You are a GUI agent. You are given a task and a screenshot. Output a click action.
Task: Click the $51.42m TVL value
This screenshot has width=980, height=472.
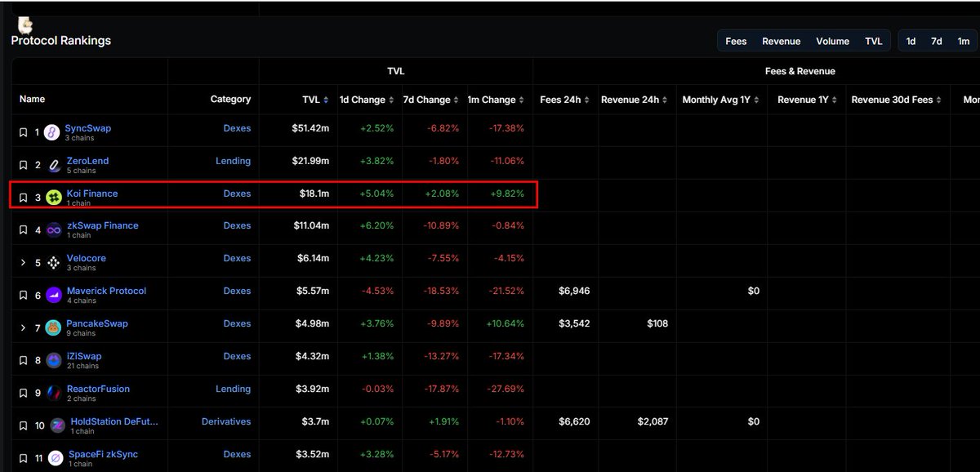[x=311, y=128]
